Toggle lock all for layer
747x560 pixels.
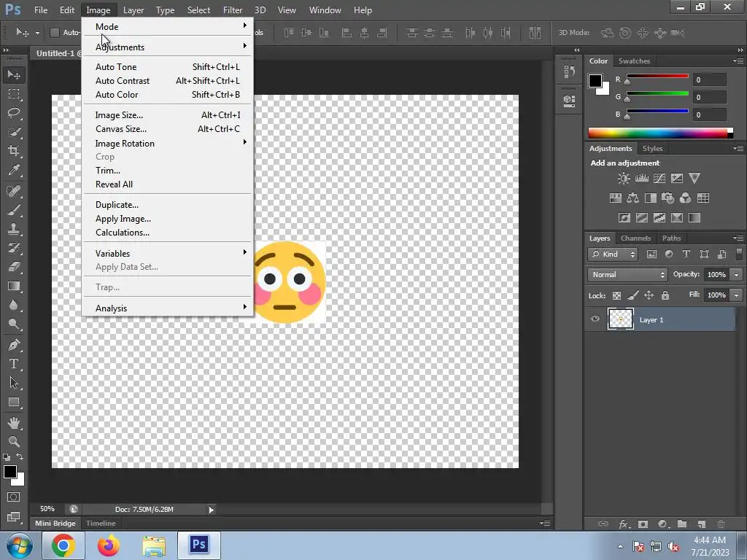(x=665, y=296)
